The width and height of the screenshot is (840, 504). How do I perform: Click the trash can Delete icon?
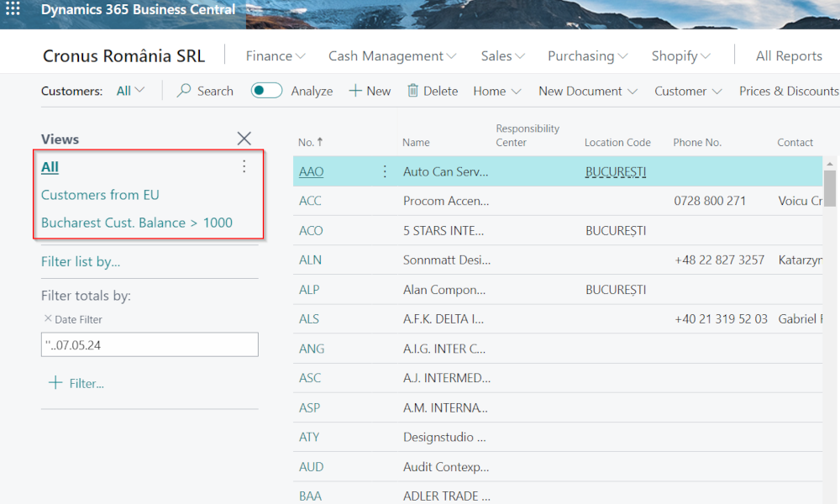click(412, 91)
